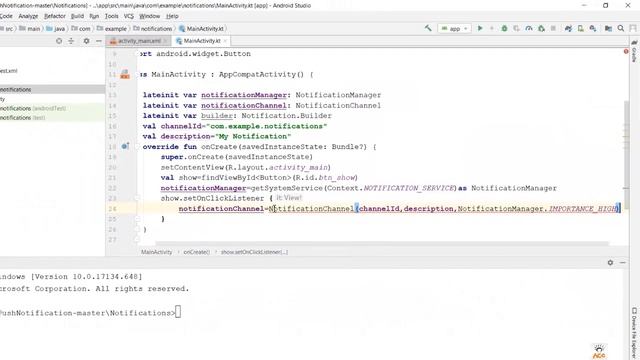Click MainActivity.kt in the navigation bar
Image resolution: width=640 pixels, height=360 pixels.
coord(202,29)
